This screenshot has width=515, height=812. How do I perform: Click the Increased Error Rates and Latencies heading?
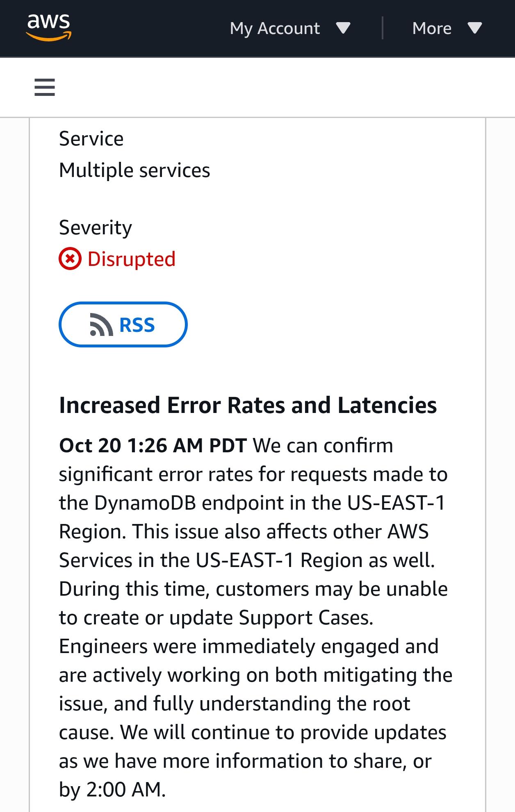pos(248,405)
